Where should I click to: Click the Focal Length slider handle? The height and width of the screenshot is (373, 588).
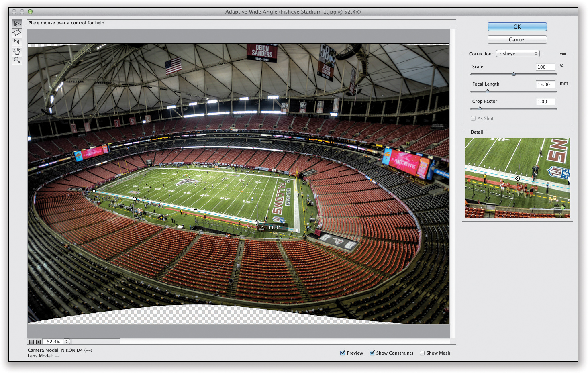point(487,91)
